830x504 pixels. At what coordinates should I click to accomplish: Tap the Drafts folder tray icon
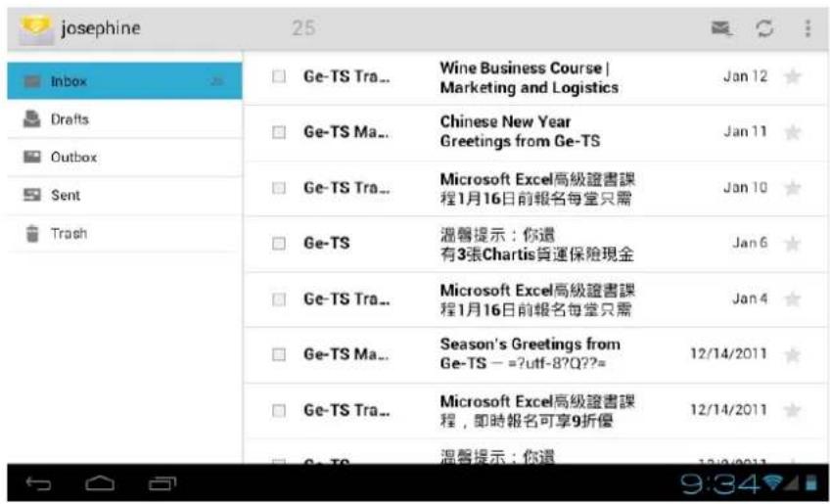32,119
